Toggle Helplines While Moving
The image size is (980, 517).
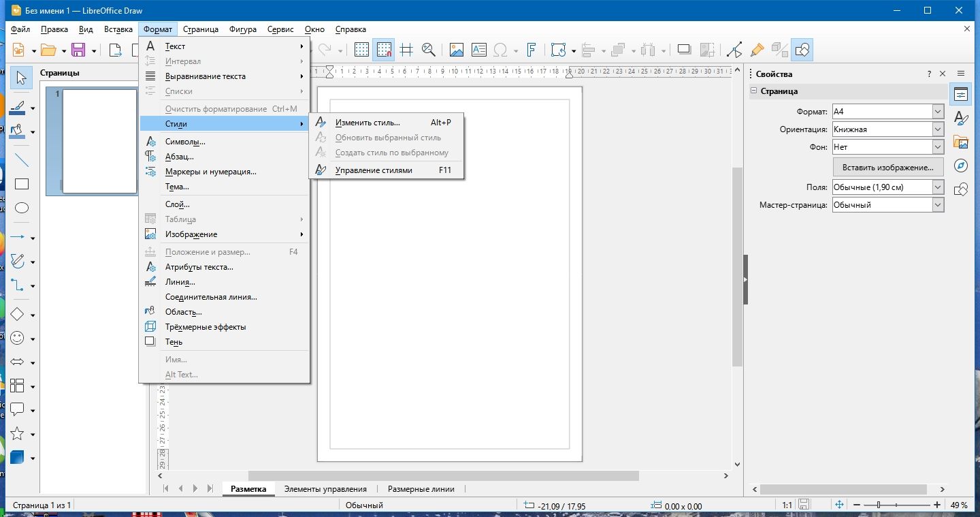pyautogui.click(x=406, y=50)
